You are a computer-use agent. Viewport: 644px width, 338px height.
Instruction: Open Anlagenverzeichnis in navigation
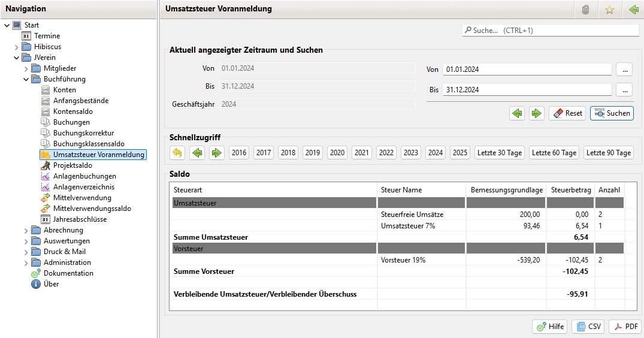click(83, 187)
